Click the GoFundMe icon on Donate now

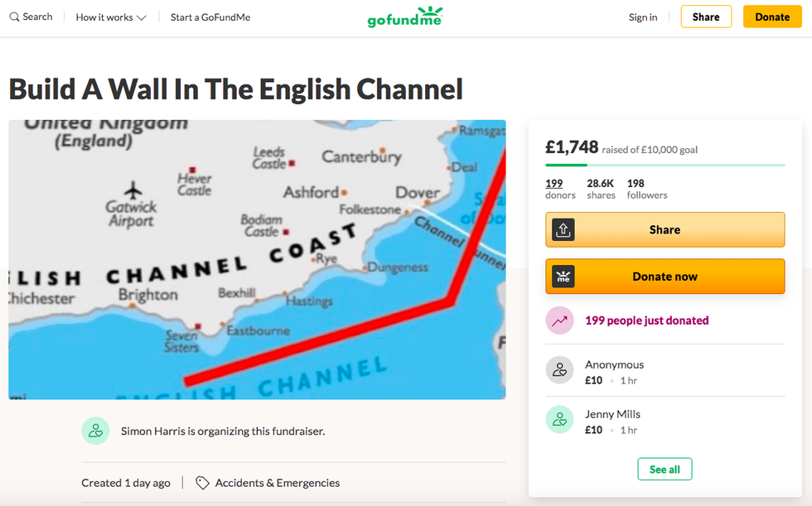(x=563, y=277)
